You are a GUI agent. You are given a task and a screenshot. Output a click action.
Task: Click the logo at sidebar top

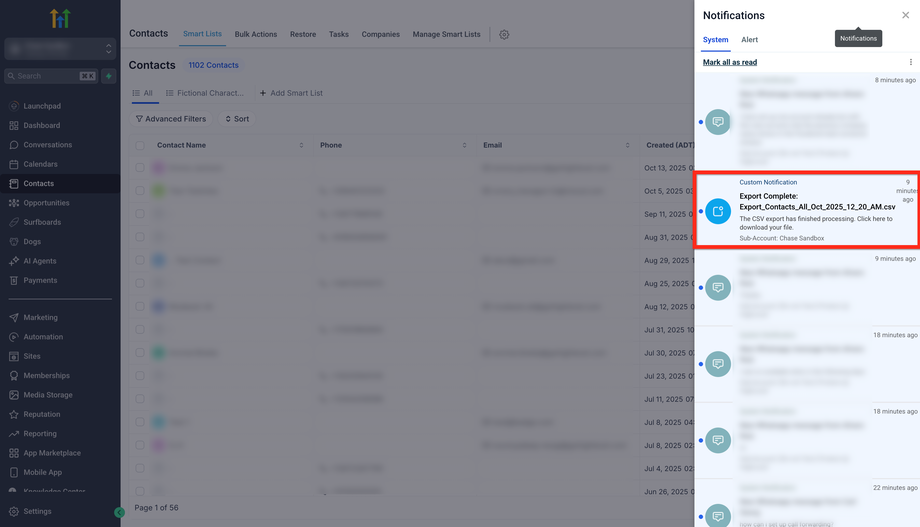tap(60, 19)
